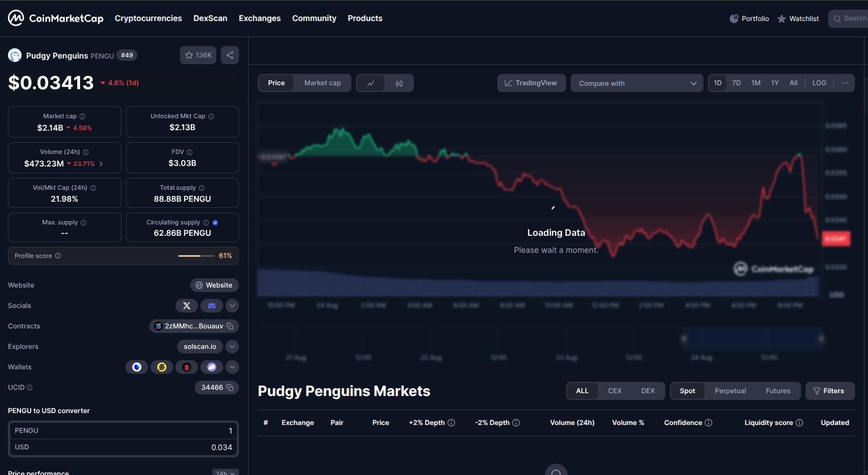The height and width of the screenshot is (475, 868).
Task: Open Portfolio from the header
Action: click(749, 19)
